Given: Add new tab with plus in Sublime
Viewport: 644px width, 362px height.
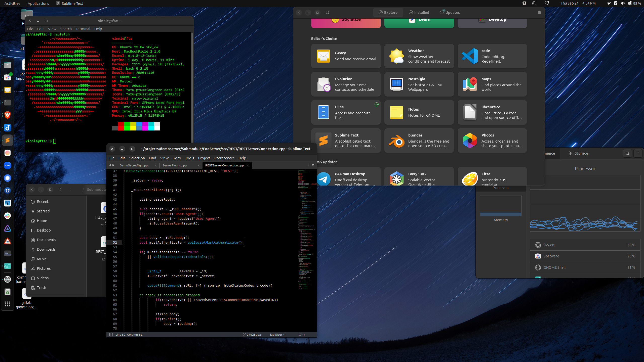Looking at the screenshot, I should coord(308,165).
